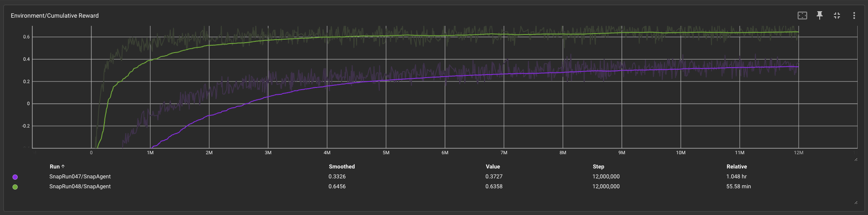The image size is (868, 215).
Task: Sort table by the Smoothed column header
Action: [342, 167]
